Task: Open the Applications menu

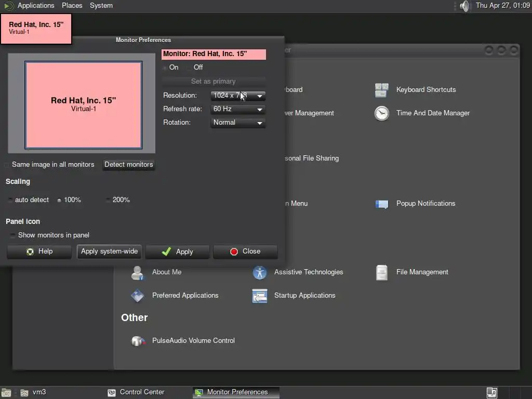Action: [36, 5]
